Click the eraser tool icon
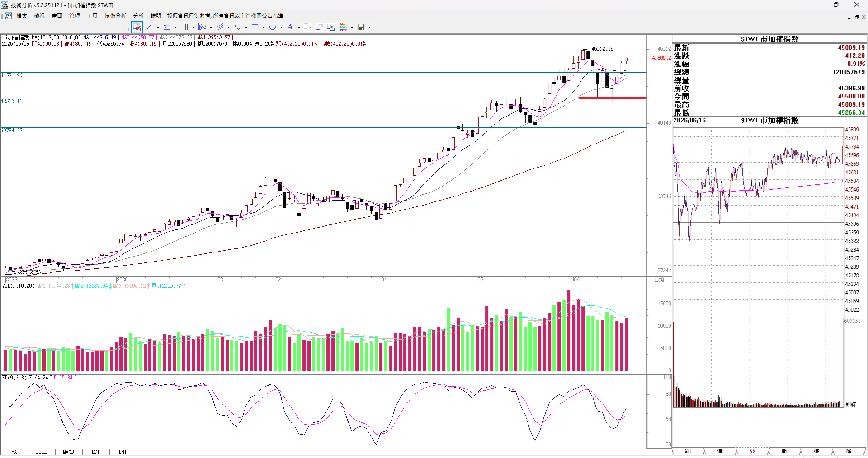The width and height of the screenshot is (868, 458). click(319, 27)
